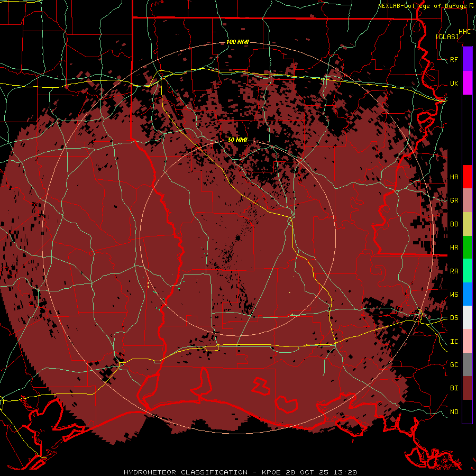The width and height of the screenshot is (476, 476).
Task: Click the HR green legend swatch
Action: tap(467, 248)
